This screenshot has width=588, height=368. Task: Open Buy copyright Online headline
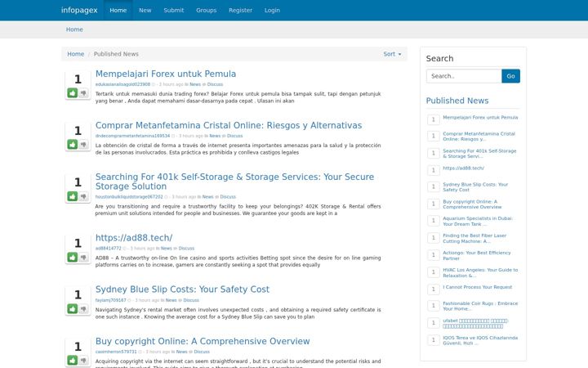(x=203, y=341)
